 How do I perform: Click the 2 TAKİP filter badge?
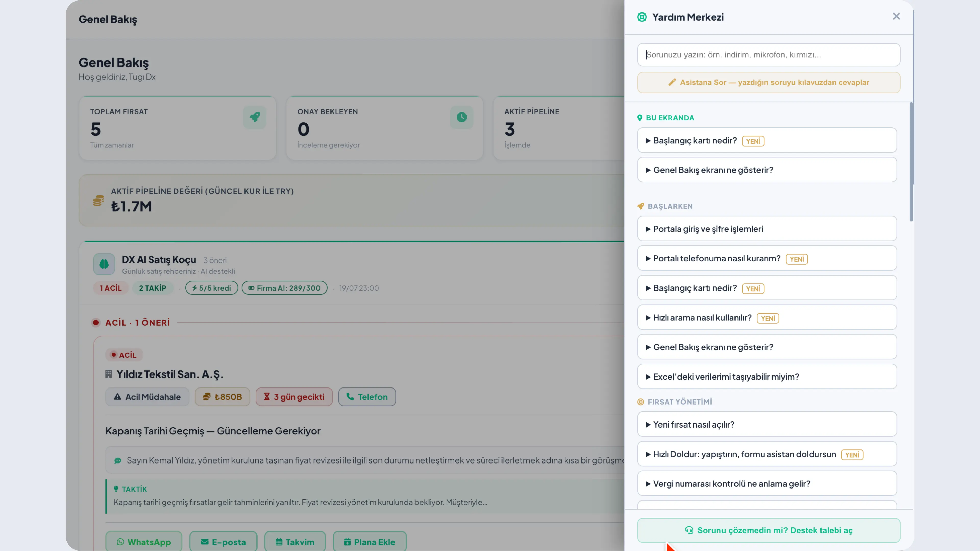153,288
